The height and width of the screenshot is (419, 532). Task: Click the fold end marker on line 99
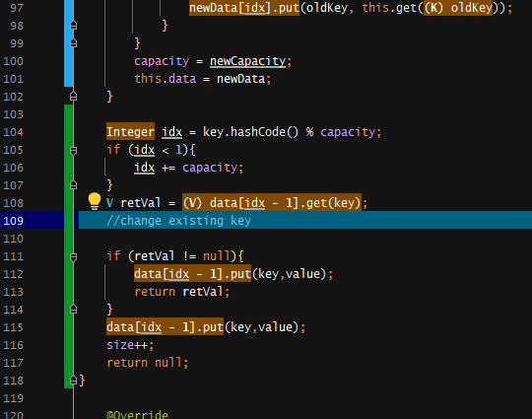[x=73, y=43]
